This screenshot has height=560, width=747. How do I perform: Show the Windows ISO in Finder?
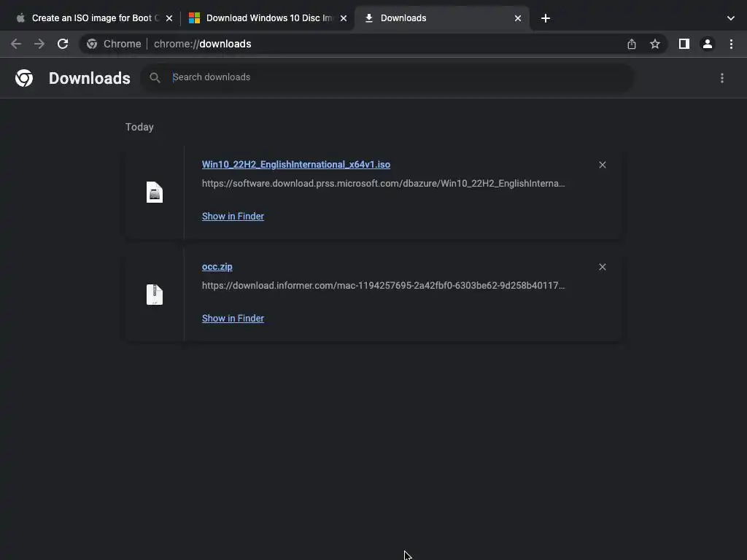pyautogui.click(x=233, y=217)
